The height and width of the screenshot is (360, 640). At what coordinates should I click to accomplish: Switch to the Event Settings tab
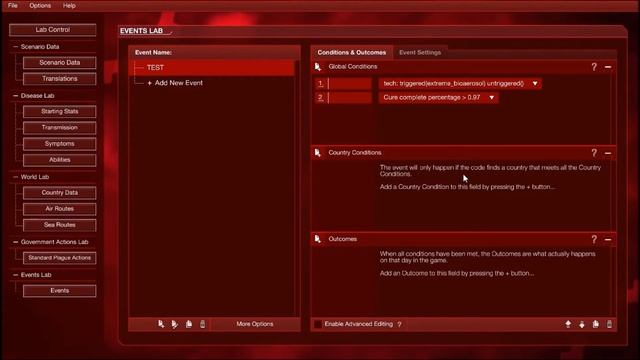[420, 52]
